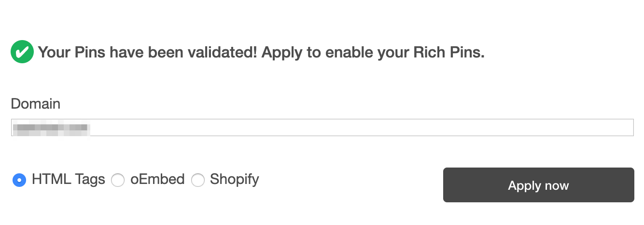Choose oEmbed as the Rich Pin format
644x225 pixels.
118,180
